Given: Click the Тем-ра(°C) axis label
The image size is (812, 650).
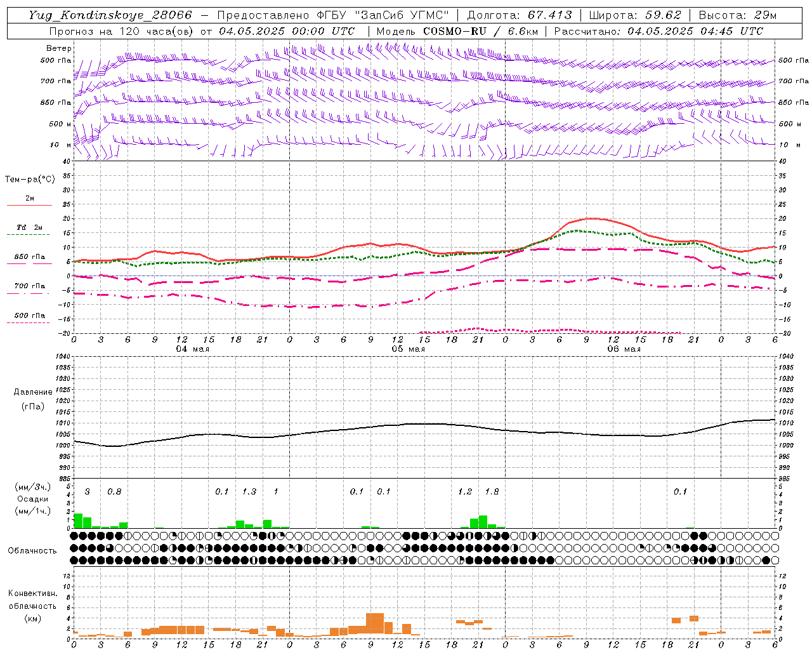Looking at the screenshot, I should pos(30,180).
